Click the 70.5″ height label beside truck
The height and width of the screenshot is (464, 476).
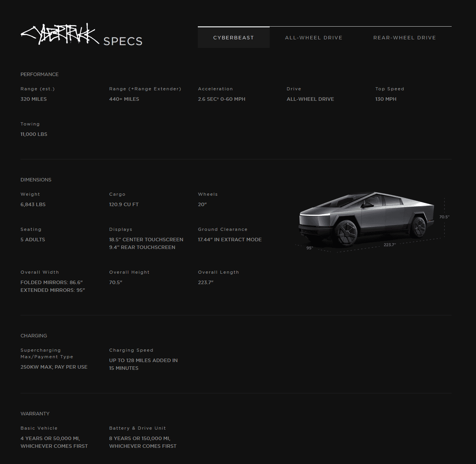(x=444, y=217)
